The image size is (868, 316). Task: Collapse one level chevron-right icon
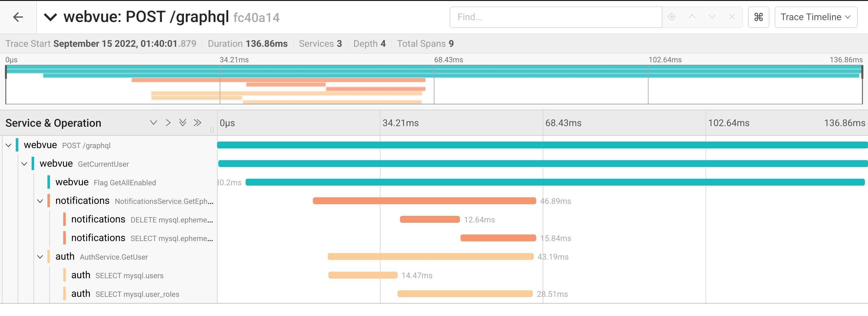(x=168, y=123)
